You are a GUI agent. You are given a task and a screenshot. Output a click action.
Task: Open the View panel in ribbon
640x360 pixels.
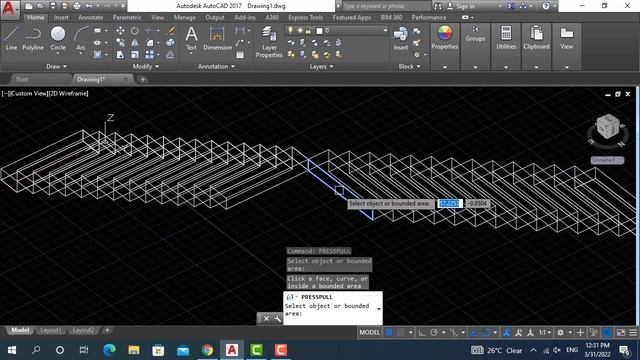[x=566, y=38]
